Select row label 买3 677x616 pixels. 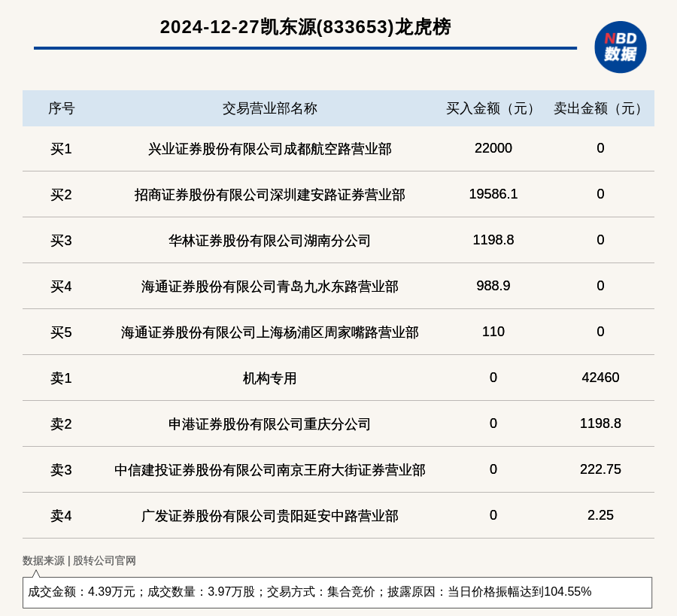(61, 241)
